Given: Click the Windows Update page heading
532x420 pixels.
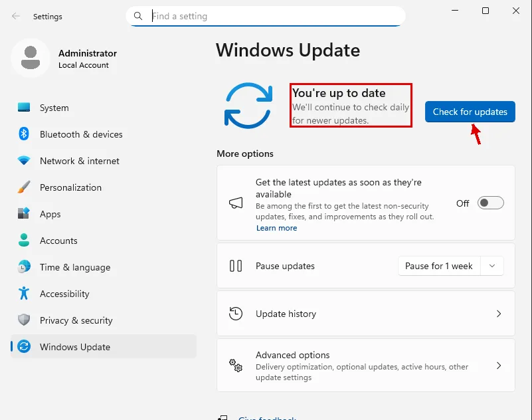Looking at the screenshot, I should (x=288, y=51).
